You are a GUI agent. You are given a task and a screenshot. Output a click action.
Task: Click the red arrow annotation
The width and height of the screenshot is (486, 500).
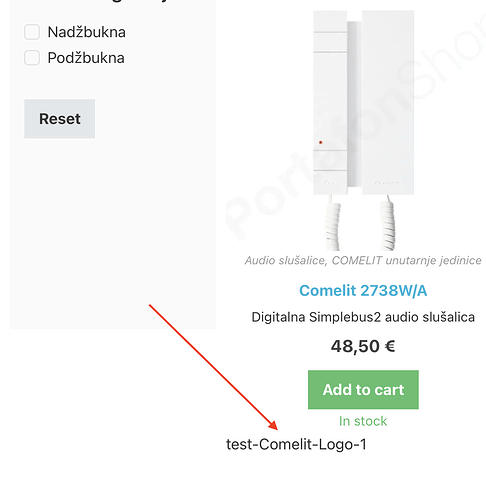213,367
